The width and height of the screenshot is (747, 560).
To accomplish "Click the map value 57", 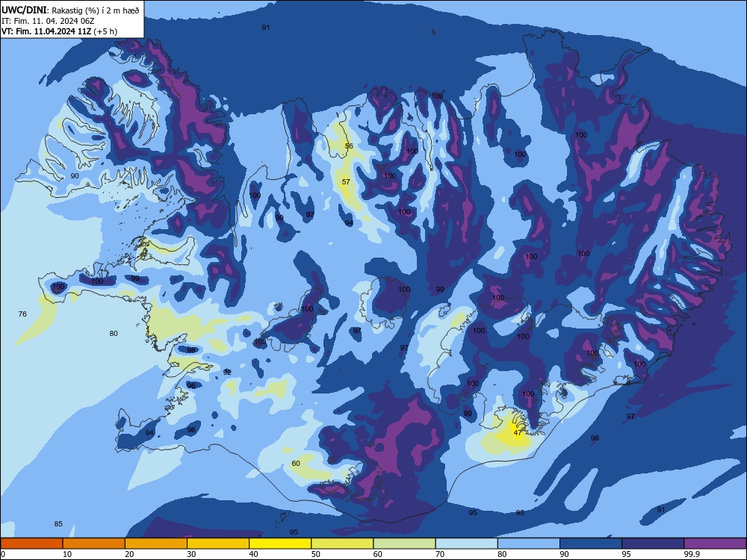I will [x=346, y=182].
